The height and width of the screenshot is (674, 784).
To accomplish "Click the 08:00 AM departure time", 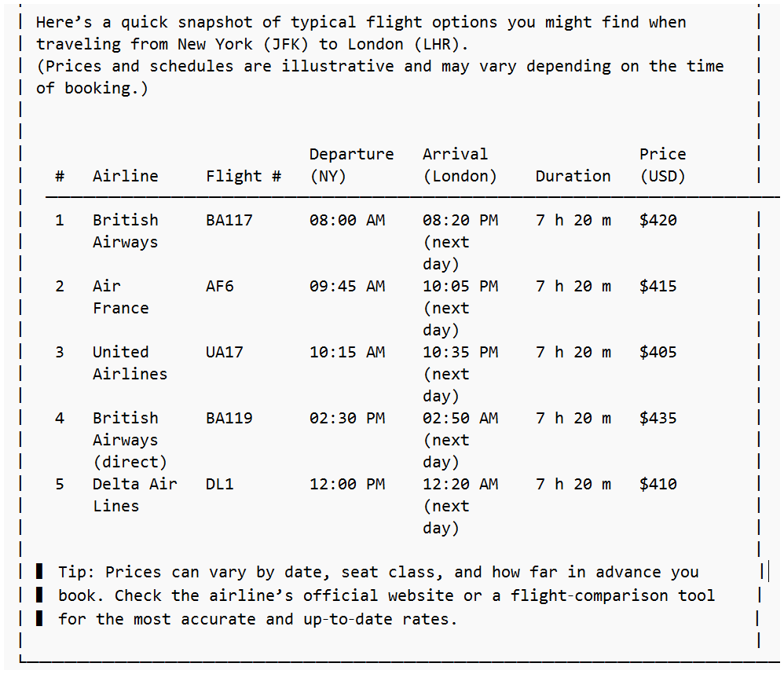I will click(347, 220).
